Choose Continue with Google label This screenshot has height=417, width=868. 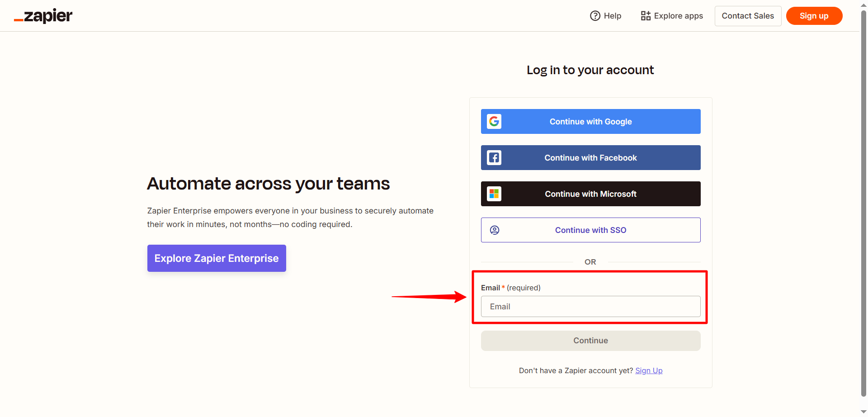point(590,122)
